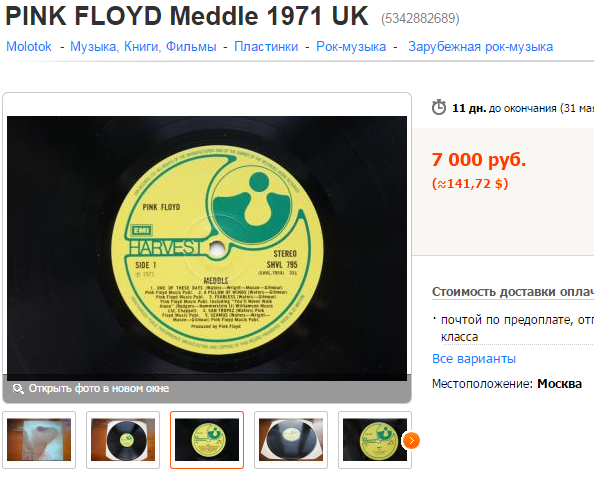Click Открыть фото в новом окне
Screen dimensions: 594x479
99,388
